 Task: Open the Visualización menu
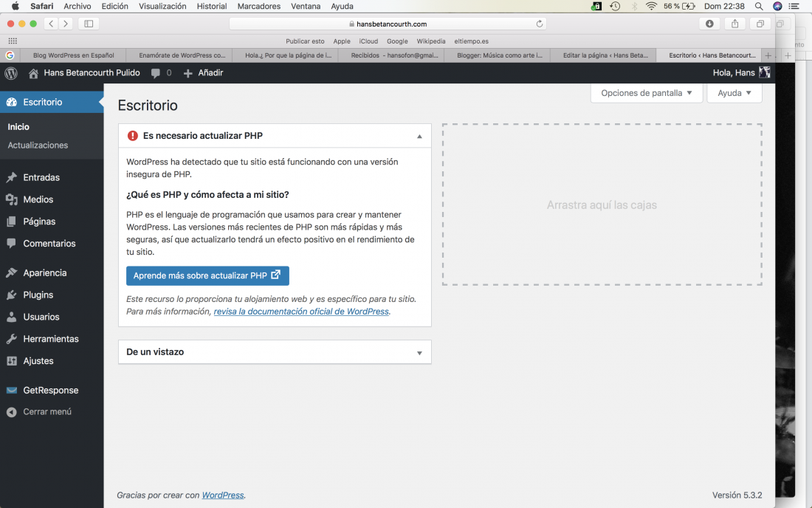point(162,6)
